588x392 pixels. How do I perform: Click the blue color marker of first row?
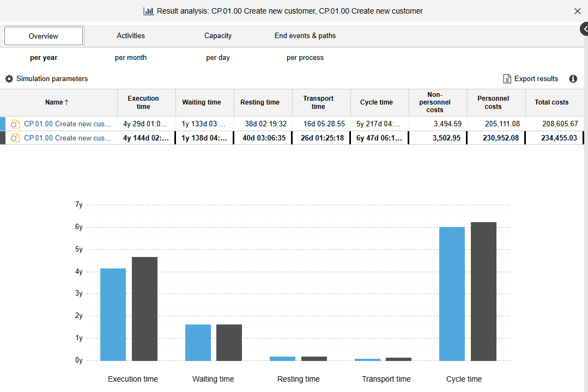(x=2, y=124)
